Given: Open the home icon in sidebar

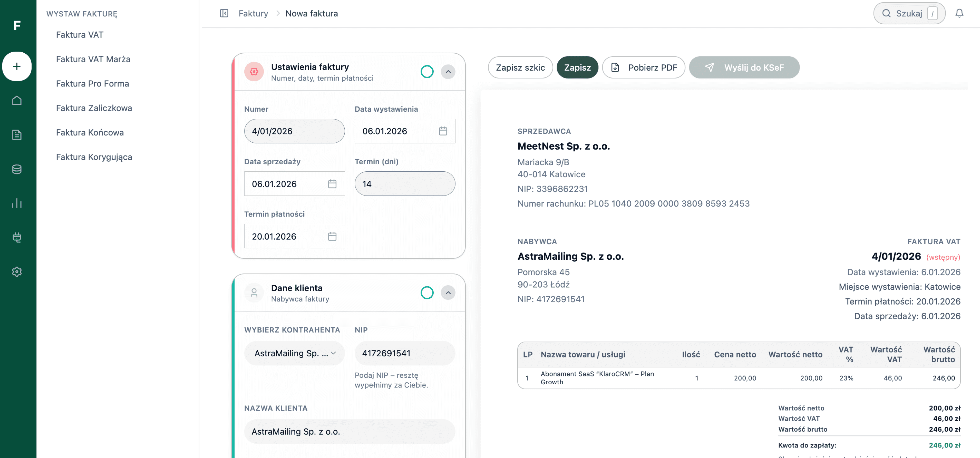Looking at the screenshot, I should 17,100.
